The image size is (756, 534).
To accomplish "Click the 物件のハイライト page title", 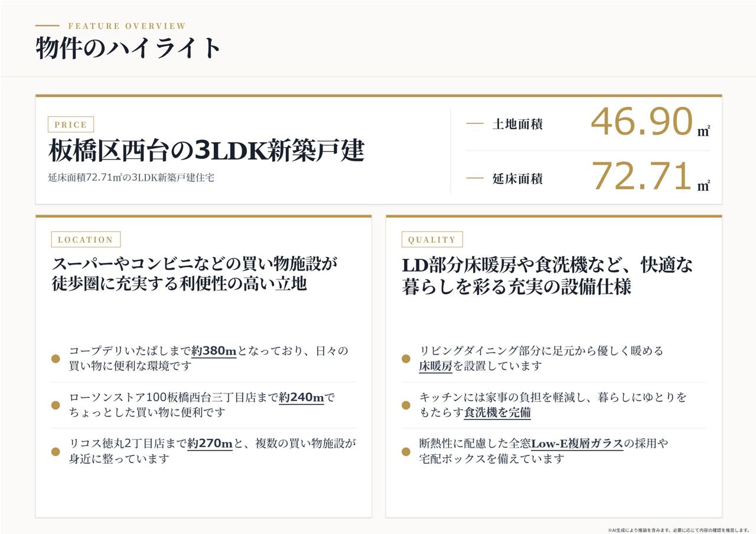I will (x=128, y=48).
